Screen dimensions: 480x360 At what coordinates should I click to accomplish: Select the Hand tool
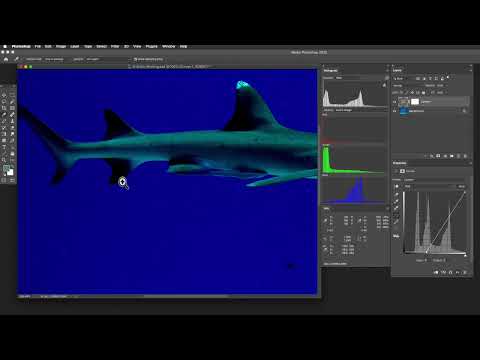click(12, 154)
